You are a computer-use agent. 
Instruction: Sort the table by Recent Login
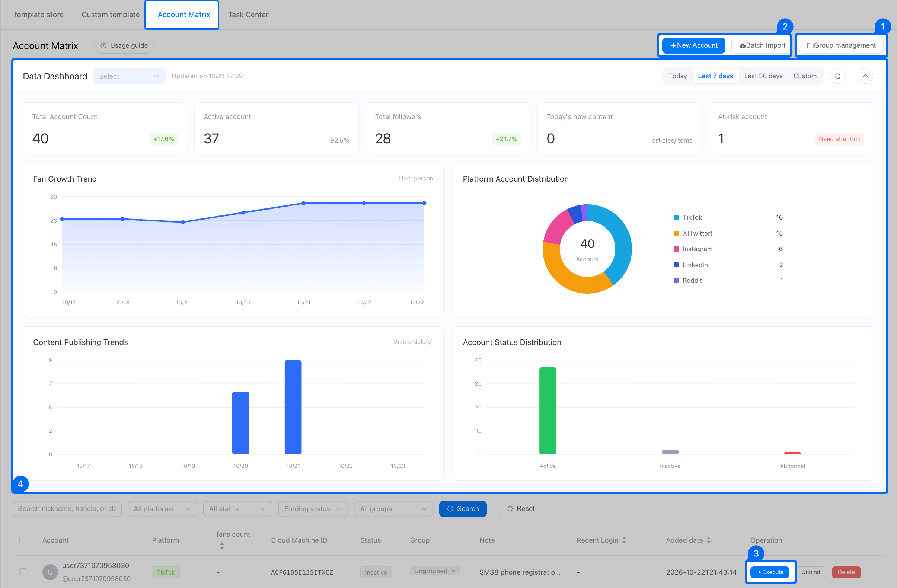coord(624,540)
